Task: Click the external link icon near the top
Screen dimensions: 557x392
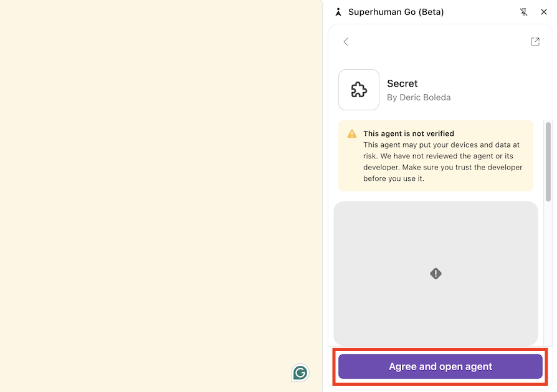Action: tap(535, 41)
